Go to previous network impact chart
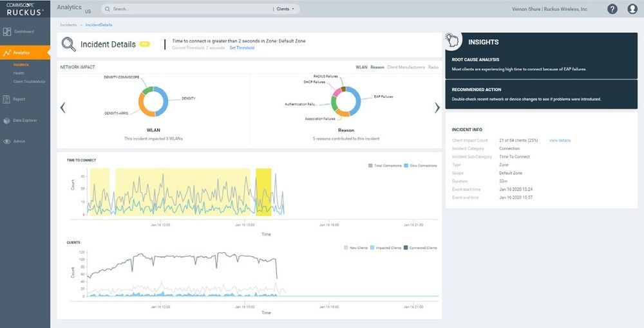Screen dimensions: 644x328 click(62, 107)
